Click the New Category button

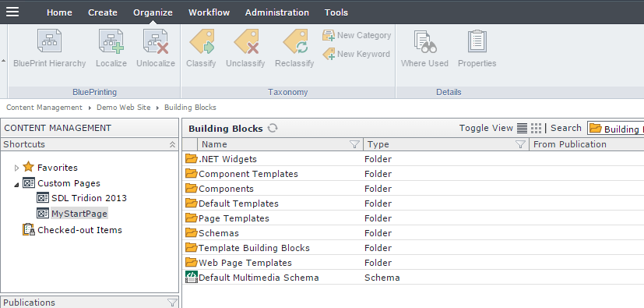pos(357,35)
